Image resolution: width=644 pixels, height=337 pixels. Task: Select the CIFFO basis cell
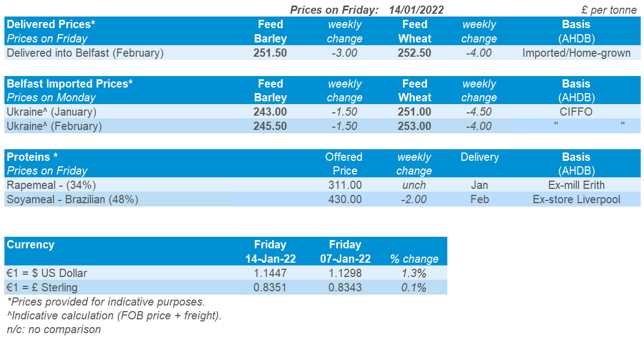[x=576, y=112]
